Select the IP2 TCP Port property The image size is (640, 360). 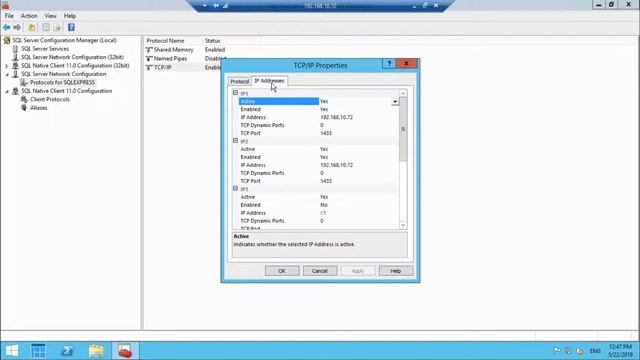point(318,181)
